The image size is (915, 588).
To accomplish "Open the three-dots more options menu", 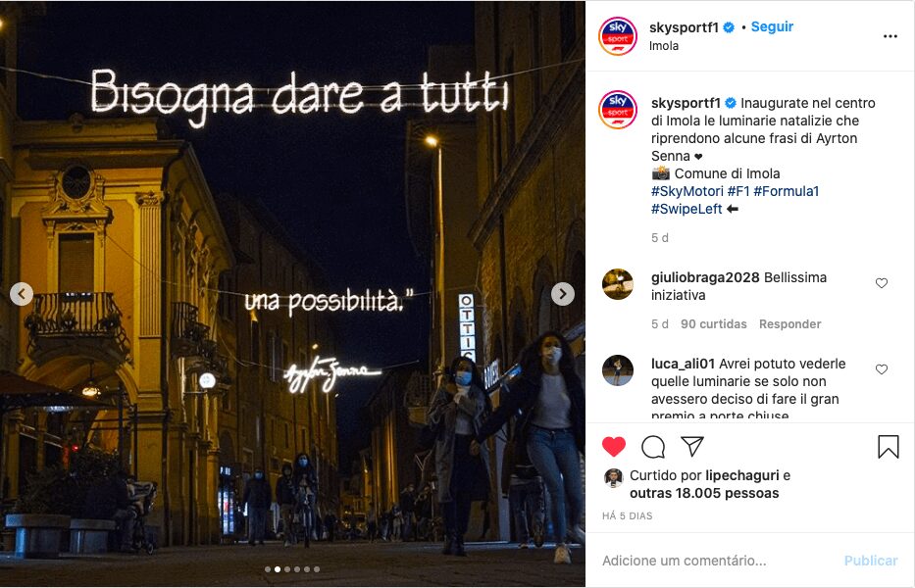I will (x=890, y=36).
